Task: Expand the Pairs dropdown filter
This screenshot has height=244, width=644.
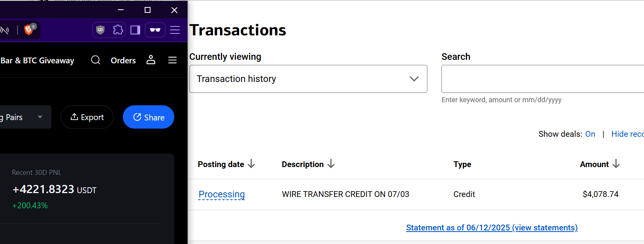Action: click(24, 117)
